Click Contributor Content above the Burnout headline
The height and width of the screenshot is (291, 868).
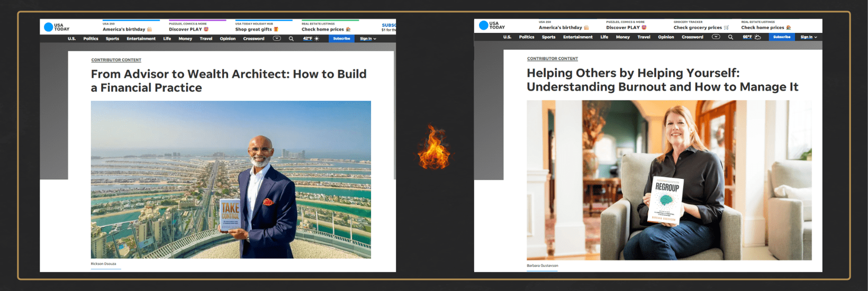tap(552, 59)
